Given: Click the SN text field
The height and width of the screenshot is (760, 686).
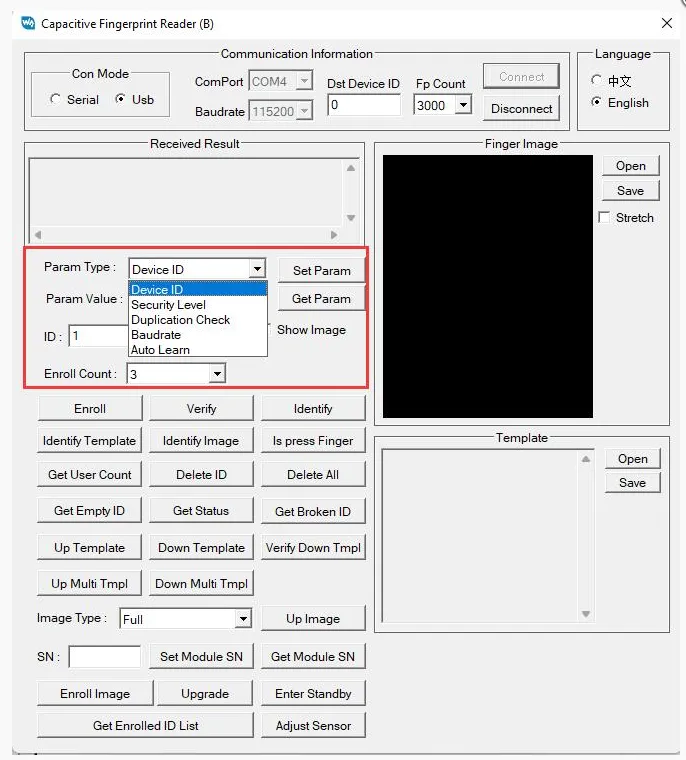Looking at the screenshot, I should click(x=105, y=657).
